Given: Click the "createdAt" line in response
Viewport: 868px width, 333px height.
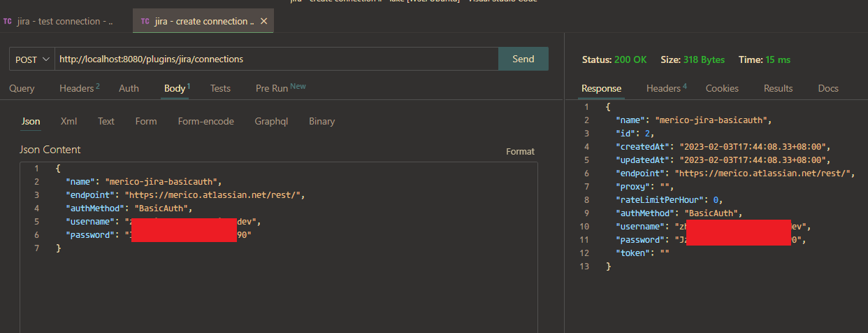Looking at the screenshot, I should 723,146.
